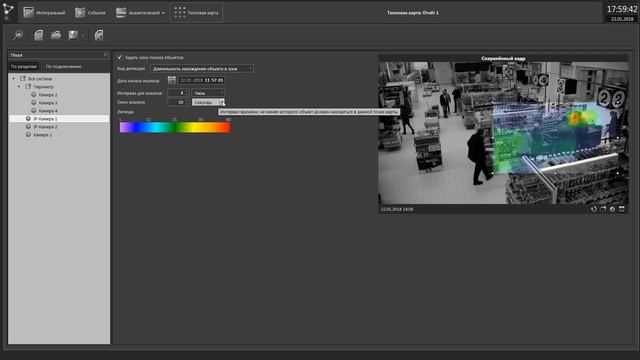Open the Часы interval units dropdown
The image size is (640, 360).
[x=208, y=93]
